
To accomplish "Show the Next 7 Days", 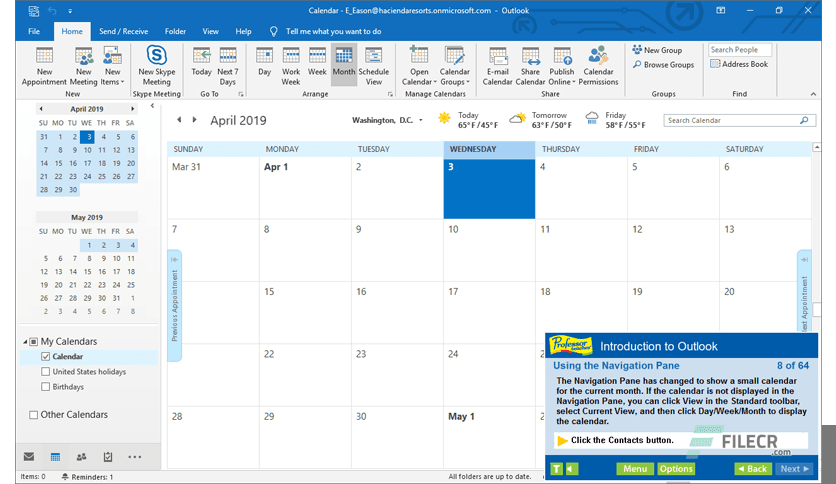I will point(228,66).
